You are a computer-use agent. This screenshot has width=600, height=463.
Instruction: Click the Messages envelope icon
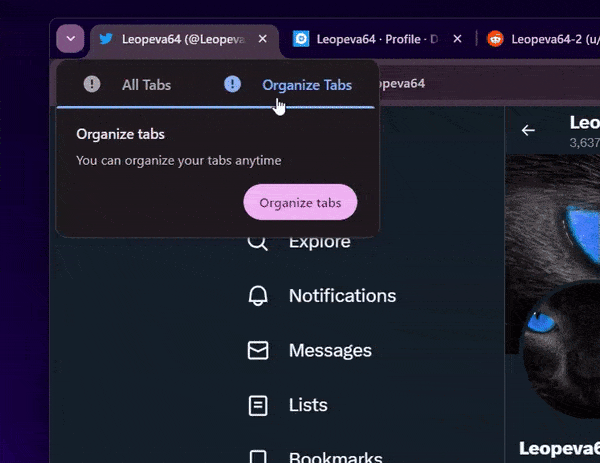[x=258, y=351]
